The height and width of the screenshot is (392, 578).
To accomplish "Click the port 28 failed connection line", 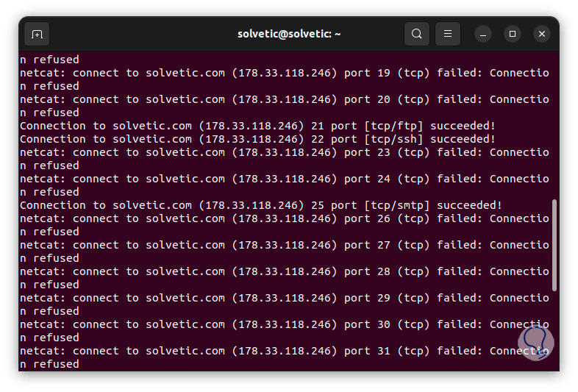I will tap(284, 271).
